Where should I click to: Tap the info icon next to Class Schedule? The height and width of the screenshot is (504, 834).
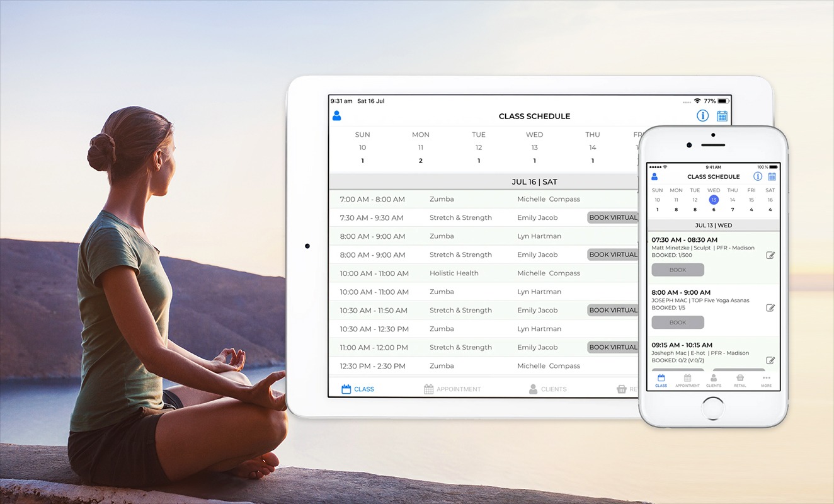pos(702,115)
